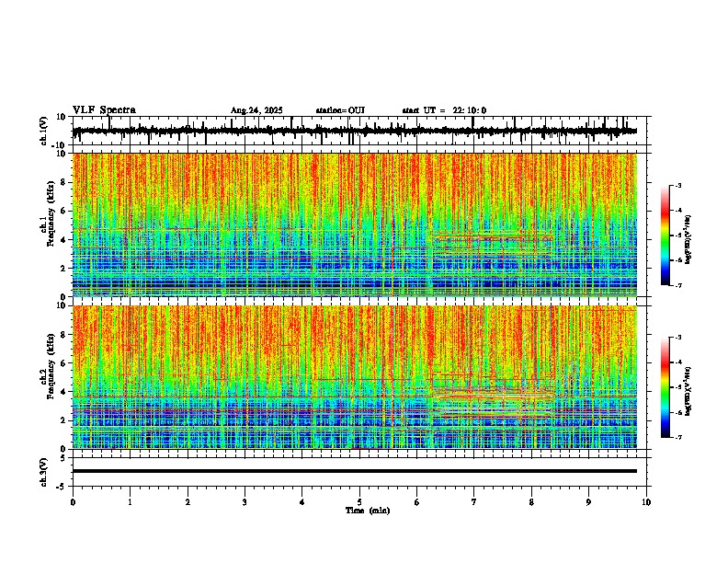Click time axis tick label "1"

coord(130,502)
